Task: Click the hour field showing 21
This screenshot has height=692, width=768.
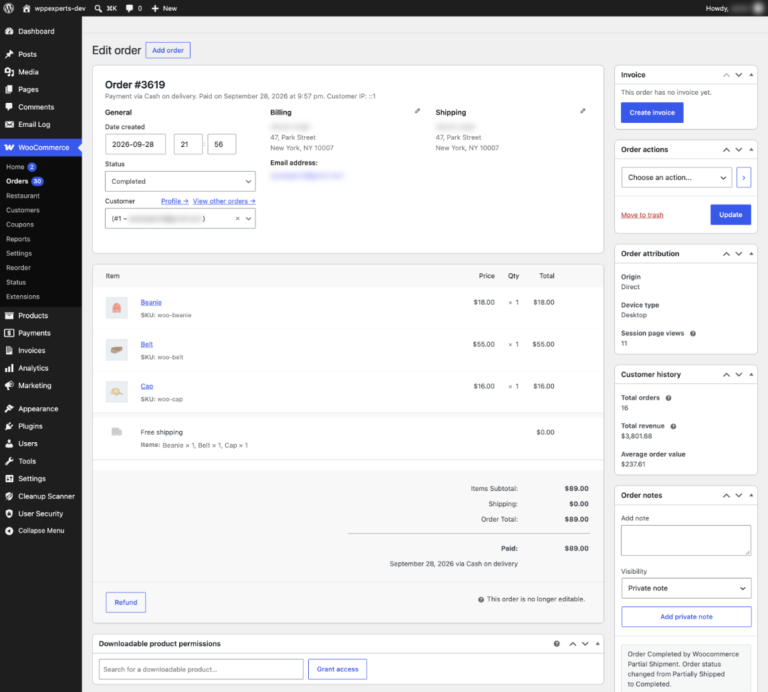Action: tap(188, 144)
